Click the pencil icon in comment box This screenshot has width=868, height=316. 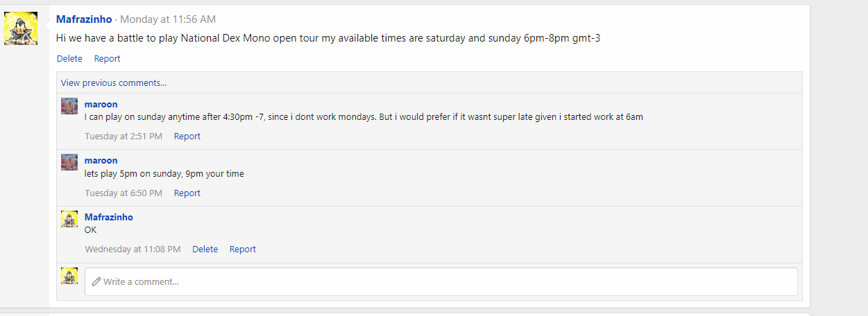click(96, 282)
